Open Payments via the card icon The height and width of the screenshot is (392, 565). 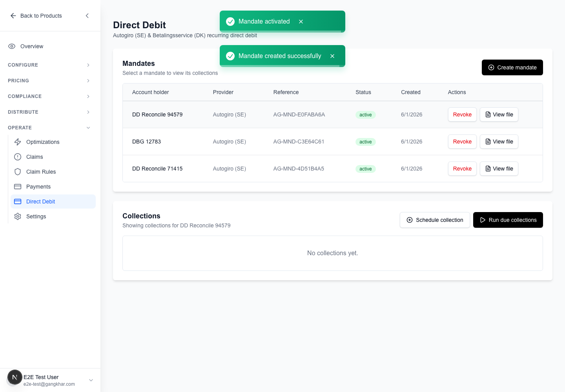coord(18,187)
